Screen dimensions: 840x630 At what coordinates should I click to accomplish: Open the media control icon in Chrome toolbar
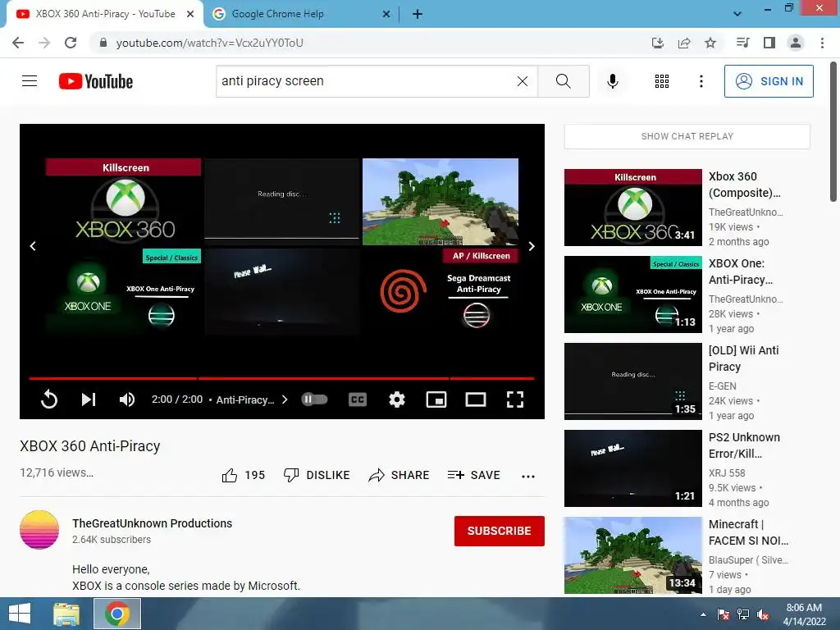pyautogui.click(x=742, y=43)
